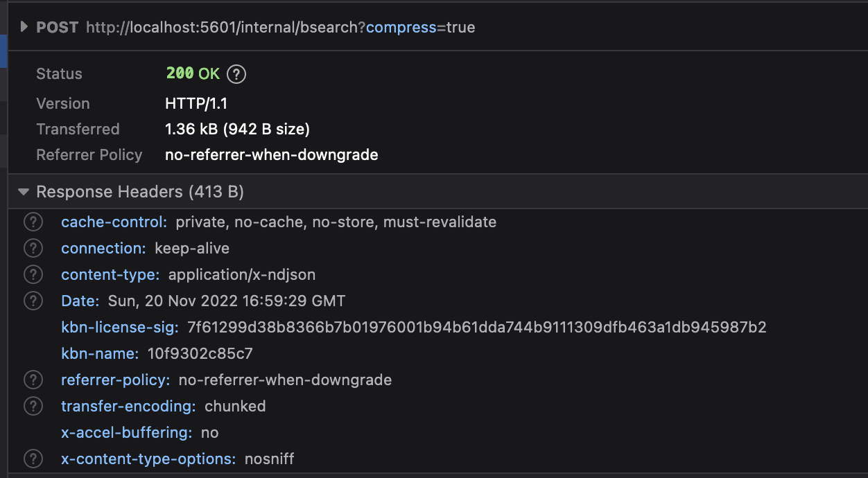This screenshot has width=868, height=478.
Task: Select the compress query parameter in URL
Action: pos(401,28)
